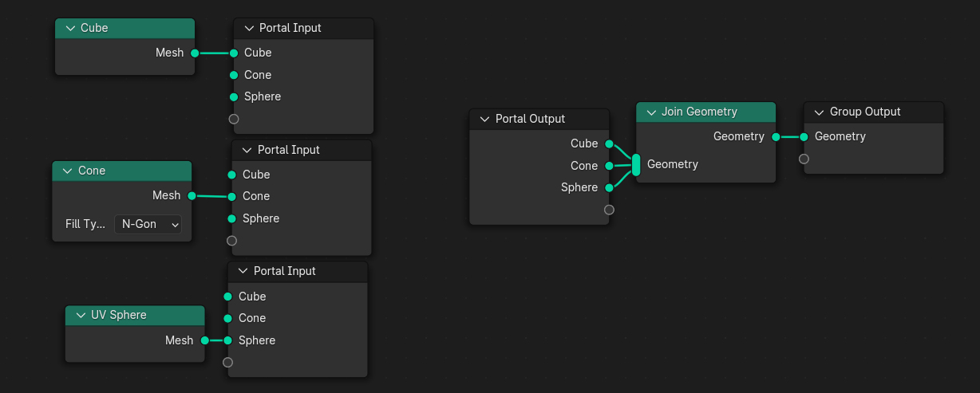Image resolution: width=980 pixels, height=393 pixels.
Task: Collapse the Group Output node
Action: 819,112
